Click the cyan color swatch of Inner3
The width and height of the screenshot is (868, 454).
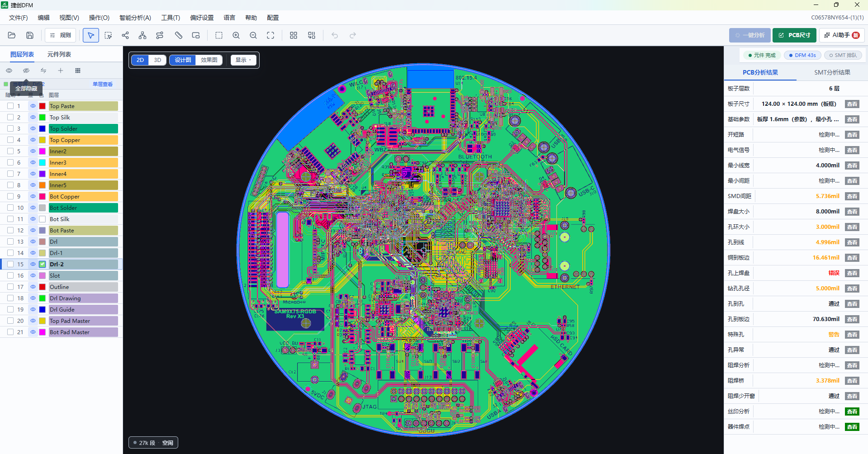pos(43,162)
